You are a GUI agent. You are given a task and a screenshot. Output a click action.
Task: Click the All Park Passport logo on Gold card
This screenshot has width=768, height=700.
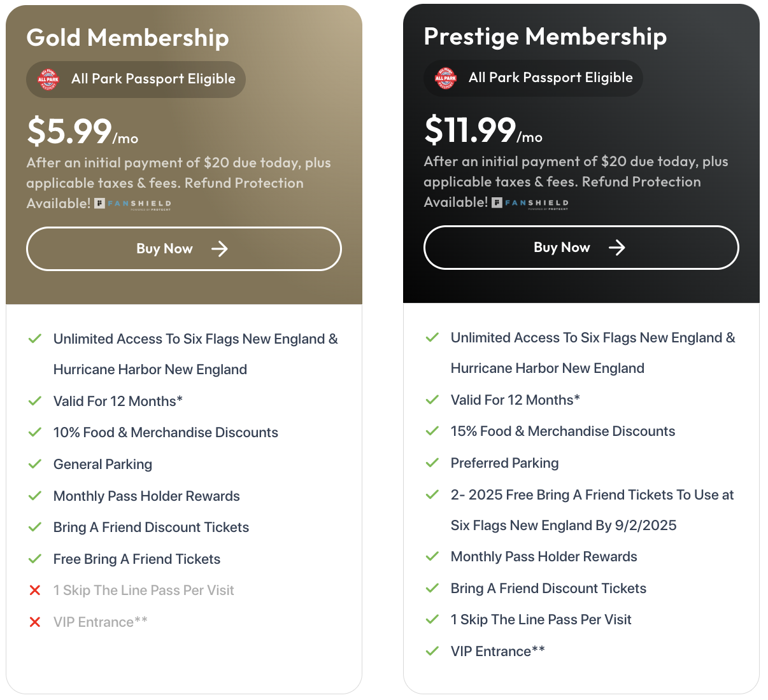pyautogui.click(x=48, y=80)
